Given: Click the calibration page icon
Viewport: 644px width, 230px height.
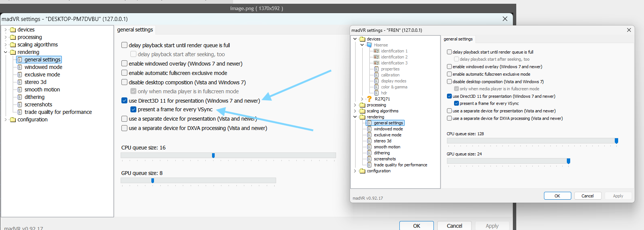Looking at the screenshot, I should pos(377,75).
